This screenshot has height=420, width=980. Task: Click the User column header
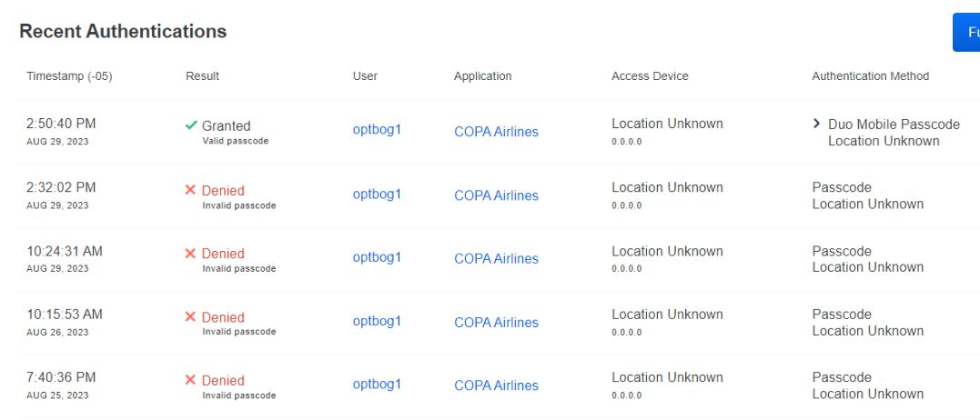click(x=365, y=76)
